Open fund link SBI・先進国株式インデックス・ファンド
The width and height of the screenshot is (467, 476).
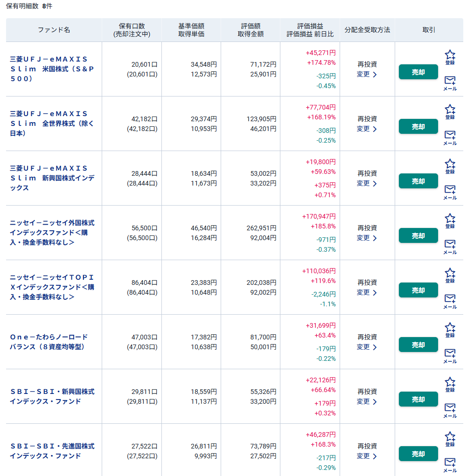click(x=52, y=451)
